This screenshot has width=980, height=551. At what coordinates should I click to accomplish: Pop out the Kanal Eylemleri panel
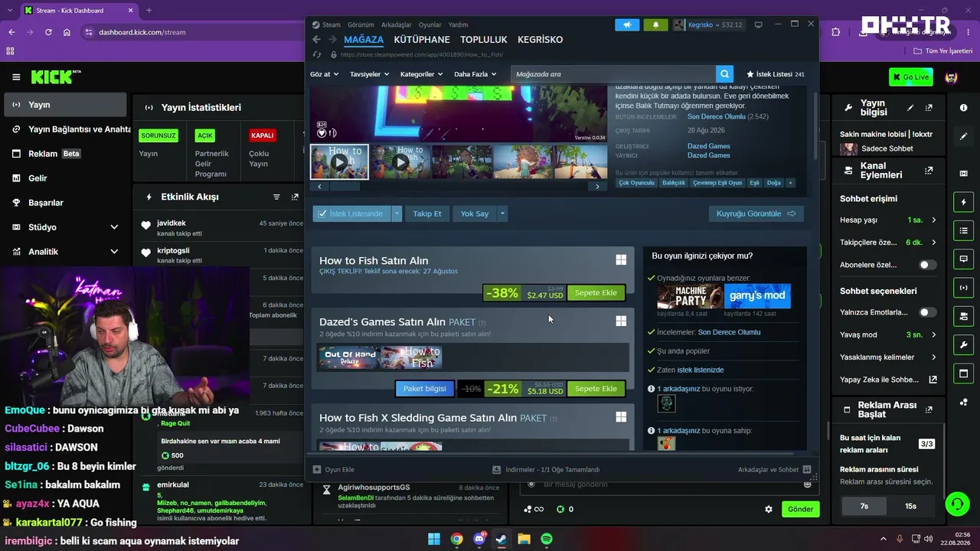[929, 171]
